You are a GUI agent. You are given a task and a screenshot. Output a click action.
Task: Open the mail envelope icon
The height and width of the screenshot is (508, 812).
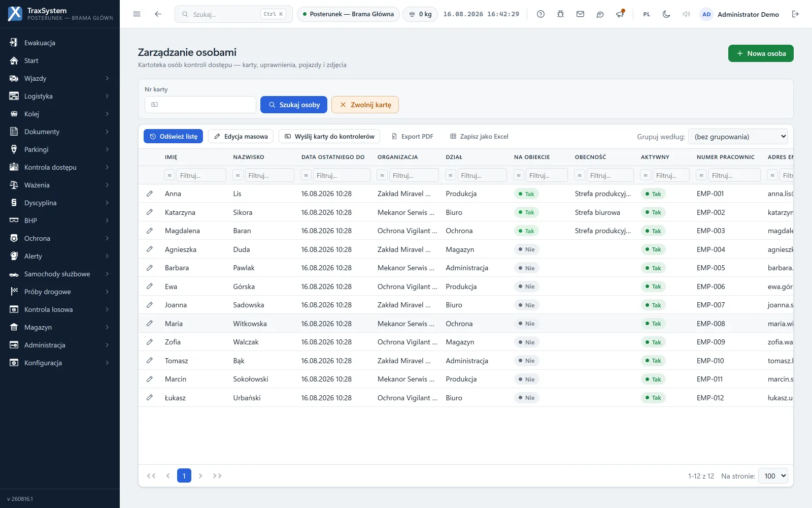click(x=580, y=14)
